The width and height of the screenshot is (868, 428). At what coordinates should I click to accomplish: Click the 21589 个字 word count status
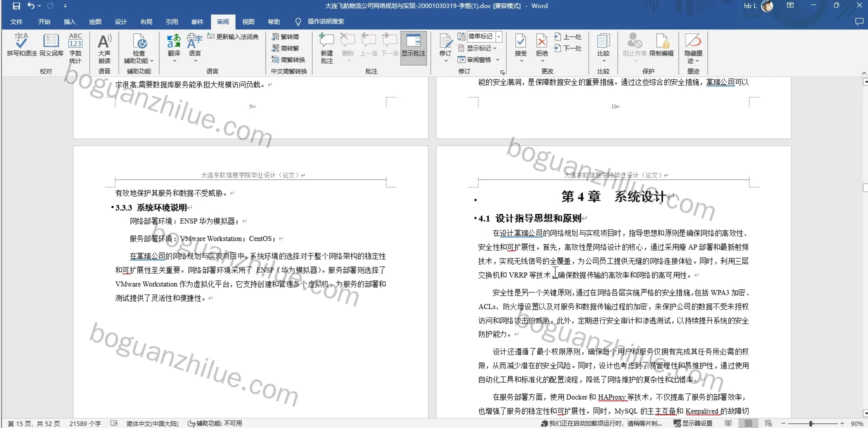point(85,423)
